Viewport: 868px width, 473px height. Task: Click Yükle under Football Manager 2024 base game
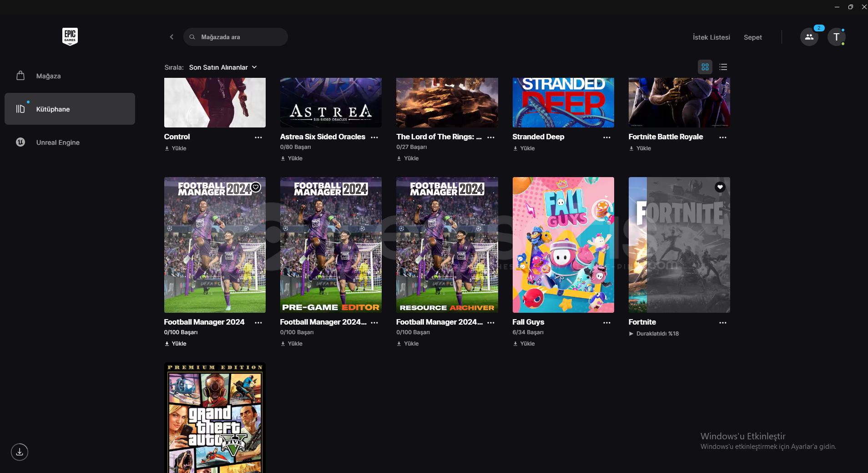[176, 344]
